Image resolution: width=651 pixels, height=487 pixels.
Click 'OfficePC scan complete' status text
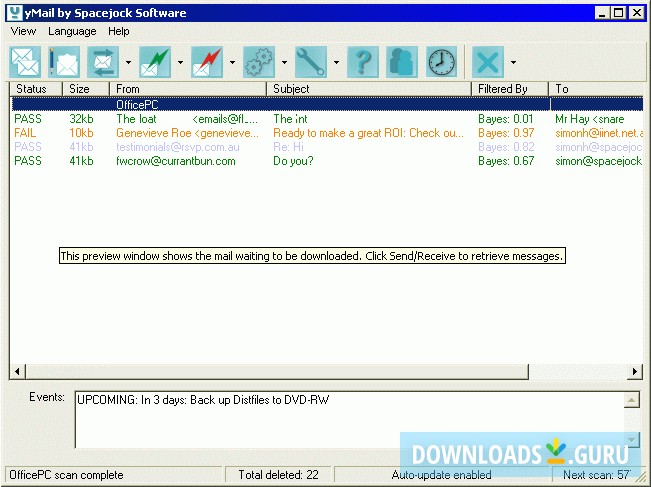[66, 475]
